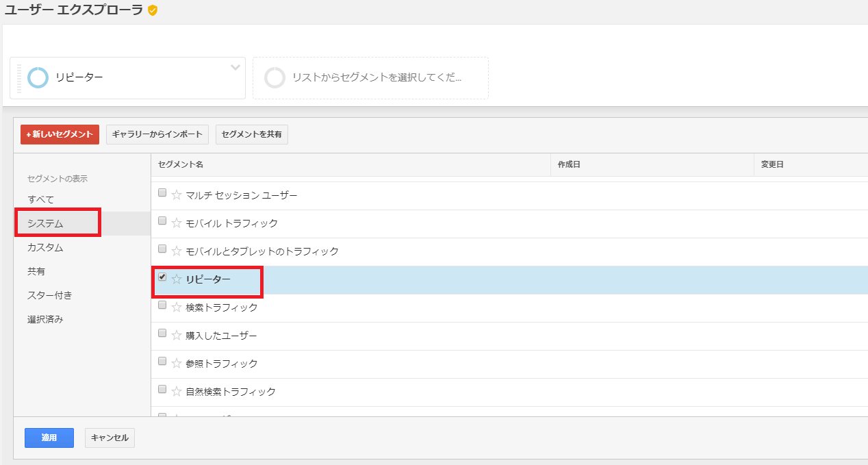Viewport: 868px width, 465px height.
Task: Click the verified shield icon beside ユーザー エクスプローラ
Action: coord(153,10)
